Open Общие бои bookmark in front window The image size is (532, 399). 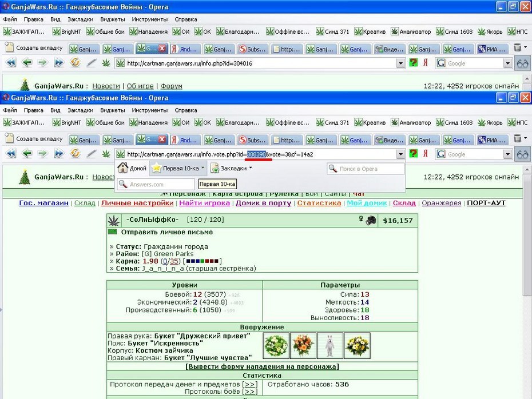point(105,122)
